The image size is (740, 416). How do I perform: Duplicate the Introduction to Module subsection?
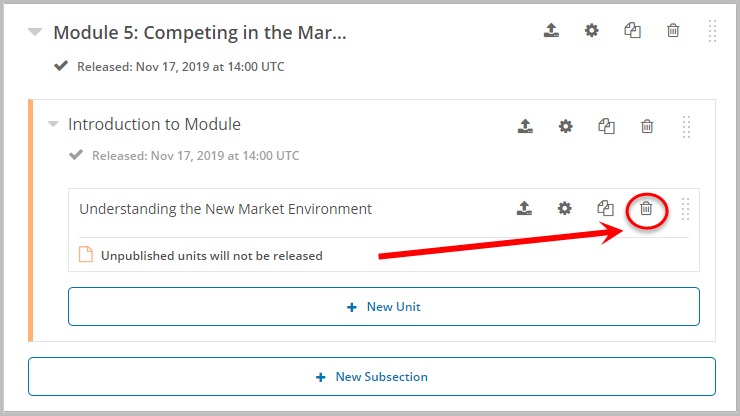tap(606, 126)
